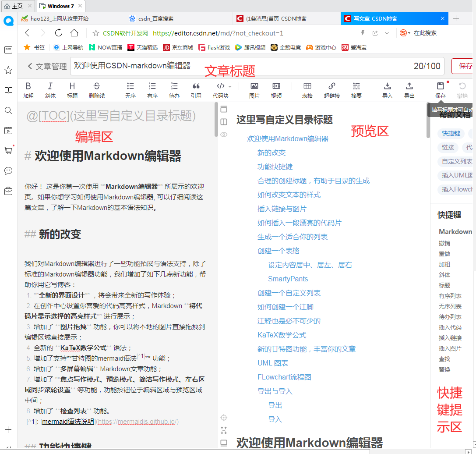Image resolution: width=476 pixels, height=454 pixels.
Task: Undo via 撤销 toolbar icon
Action: [x=462, y=90]
